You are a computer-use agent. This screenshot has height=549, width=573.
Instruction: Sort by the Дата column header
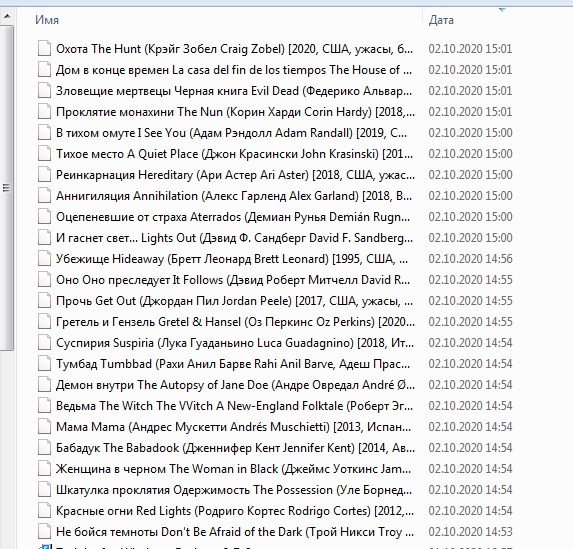441,20
